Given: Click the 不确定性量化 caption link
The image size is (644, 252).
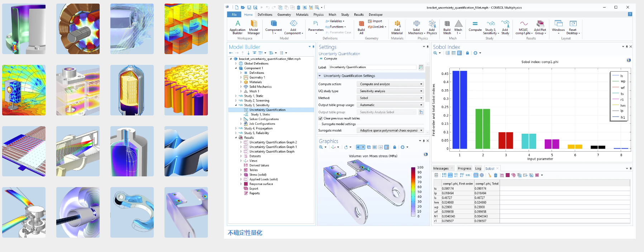Looking at the screenshot, I should point(245,233).
